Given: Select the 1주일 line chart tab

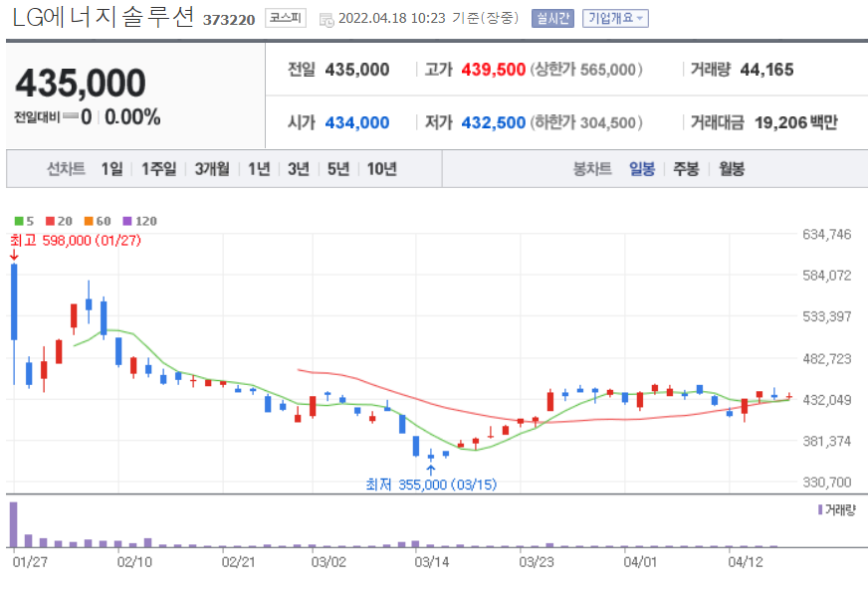Looking at the screenshot, I should (158, 168).
